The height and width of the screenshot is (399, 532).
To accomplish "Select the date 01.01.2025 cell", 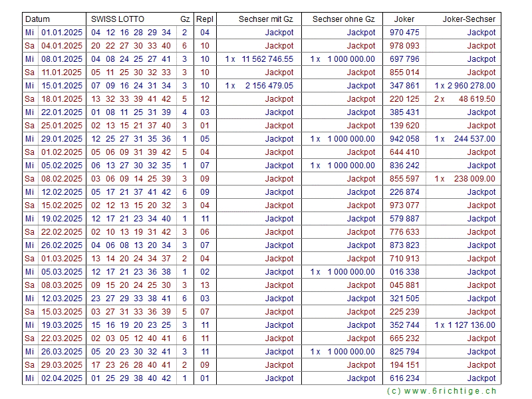I will pos(62,33).
